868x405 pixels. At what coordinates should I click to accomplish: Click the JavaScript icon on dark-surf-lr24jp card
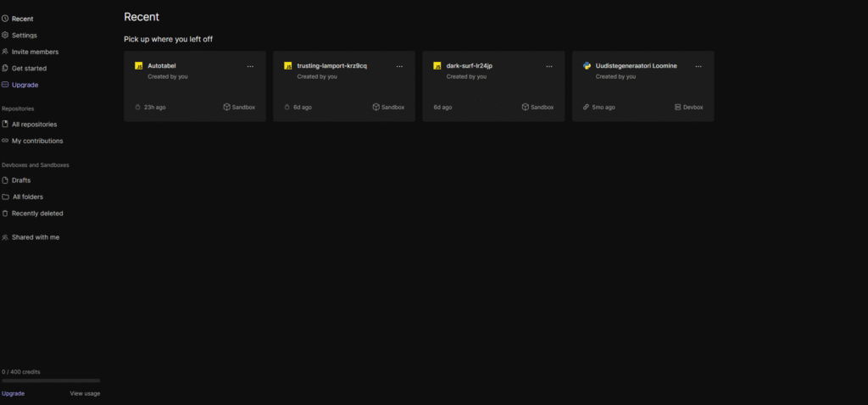click(437, 66)
